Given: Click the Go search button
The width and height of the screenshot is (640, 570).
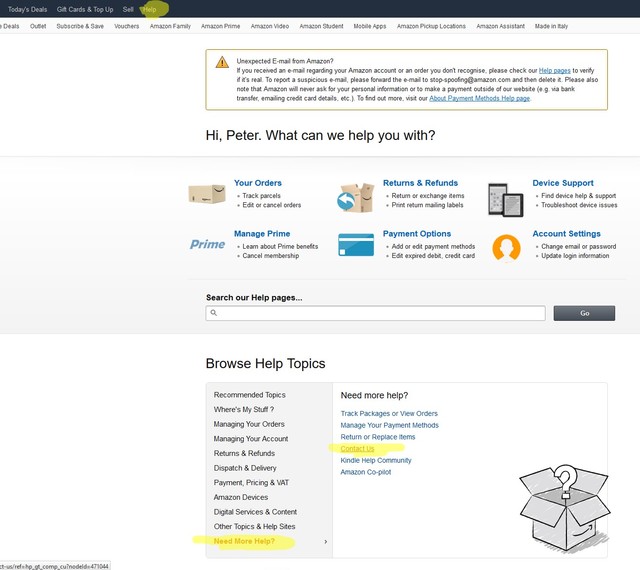Looking at the screenshot, I should pos(584,313).
